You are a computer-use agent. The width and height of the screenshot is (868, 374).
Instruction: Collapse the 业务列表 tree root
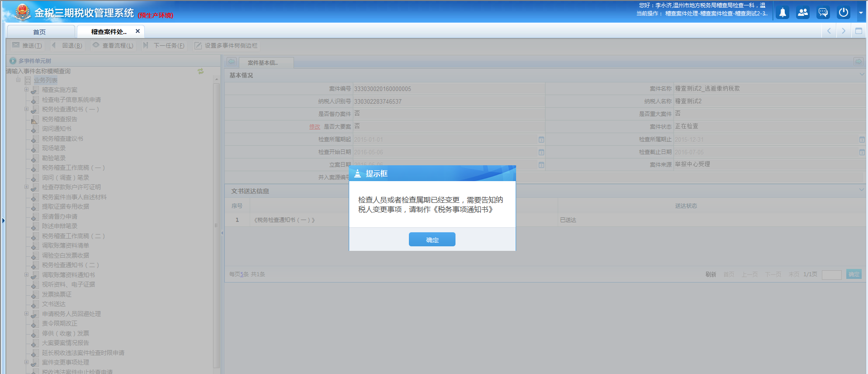[19, 80]
